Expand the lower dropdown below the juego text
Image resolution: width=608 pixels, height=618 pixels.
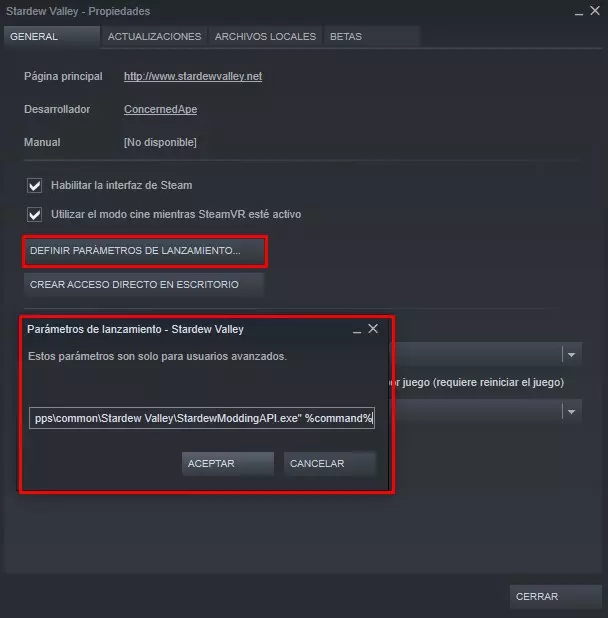click(x=571, y=411)
